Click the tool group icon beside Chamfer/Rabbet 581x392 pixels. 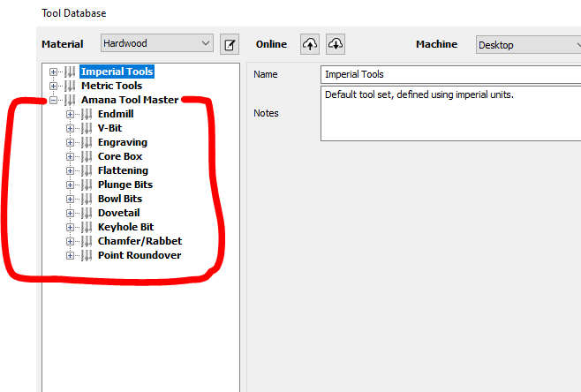click(87, 241)
